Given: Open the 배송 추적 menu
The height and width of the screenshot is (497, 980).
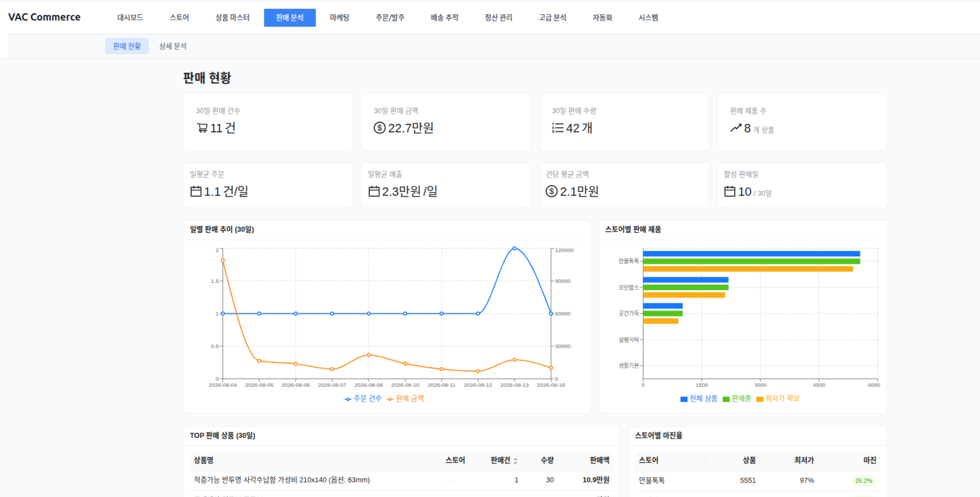Looking at the screenshot, I should pyautogui.click(x=445, y=18).
